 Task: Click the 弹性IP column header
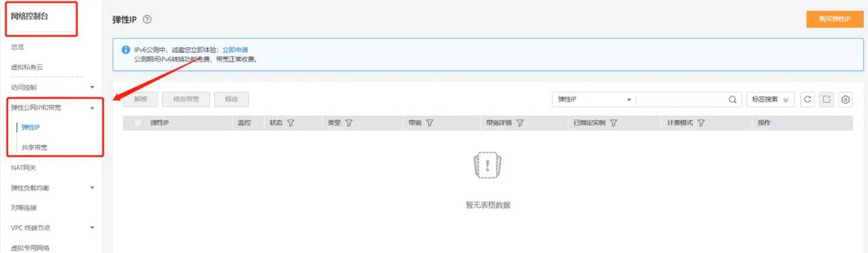coord(159,123)
